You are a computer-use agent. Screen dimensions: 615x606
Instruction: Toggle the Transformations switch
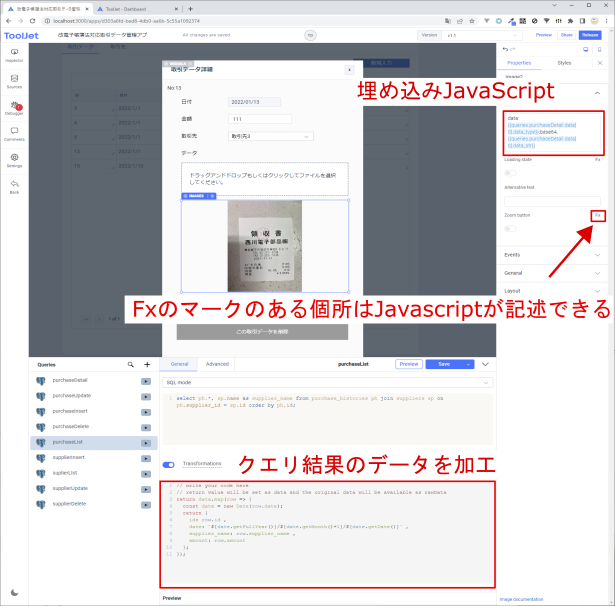pos(169,465)
